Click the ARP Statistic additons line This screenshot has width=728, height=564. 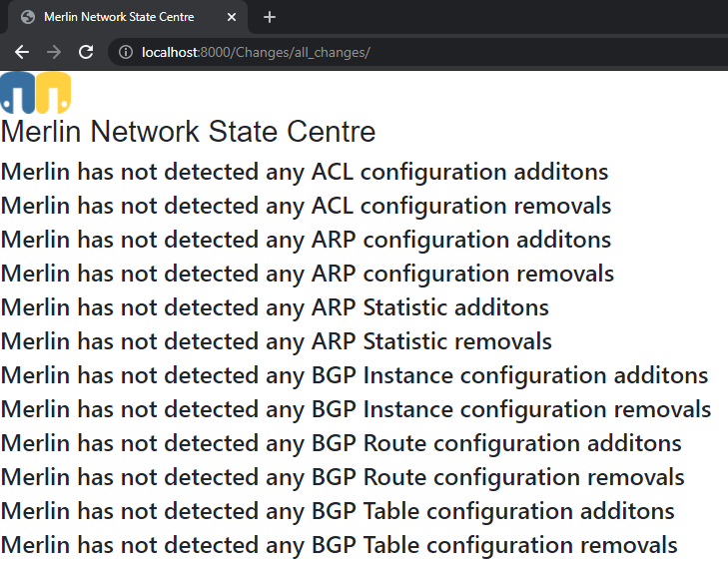pos(275,307)
